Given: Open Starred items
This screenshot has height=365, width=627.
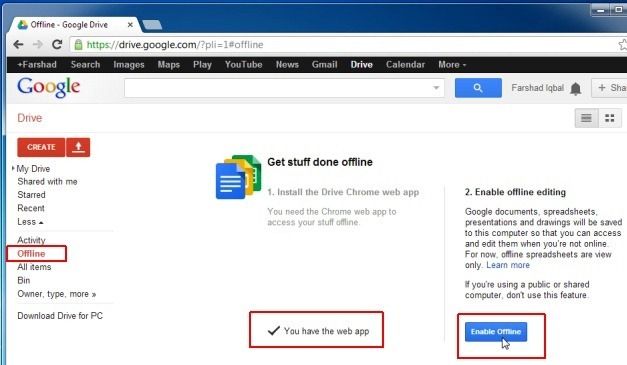Looking at the screenshot, I should coord(31,195).
